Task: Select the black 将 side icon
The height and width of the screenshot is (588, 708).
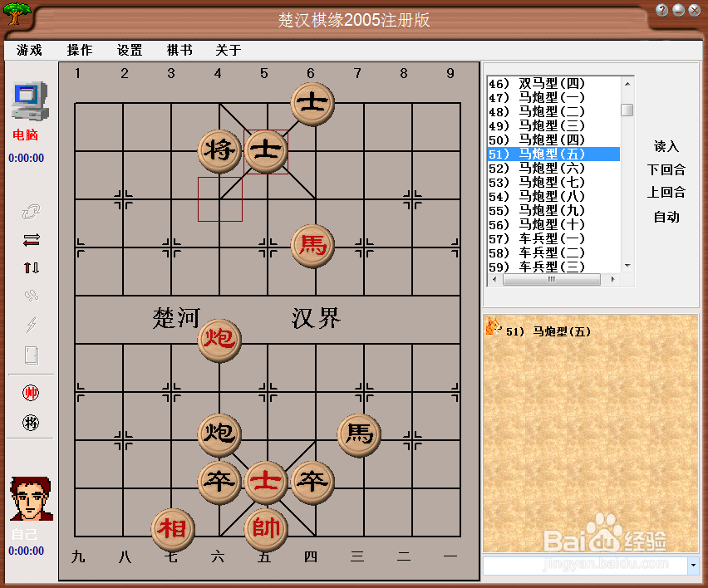Action: click(x=31, y=423)
